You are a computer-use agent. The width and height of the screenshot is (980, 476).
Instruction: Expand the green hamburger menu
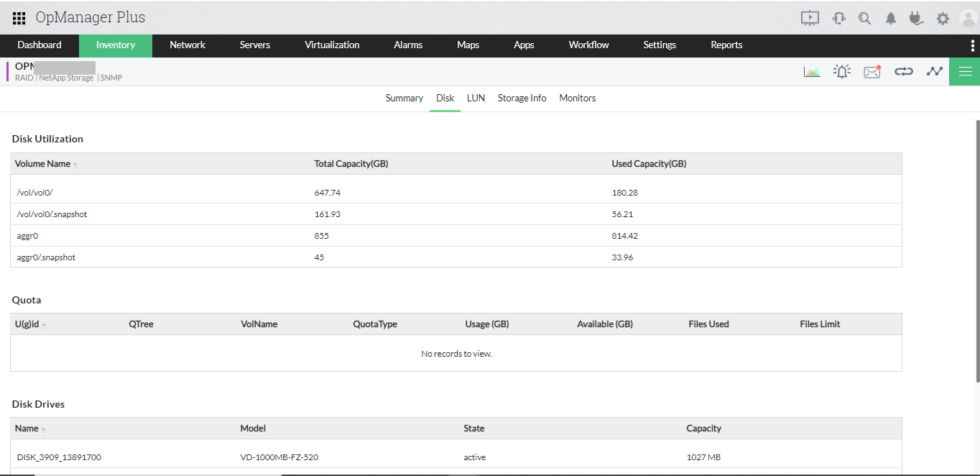[965, 72]
